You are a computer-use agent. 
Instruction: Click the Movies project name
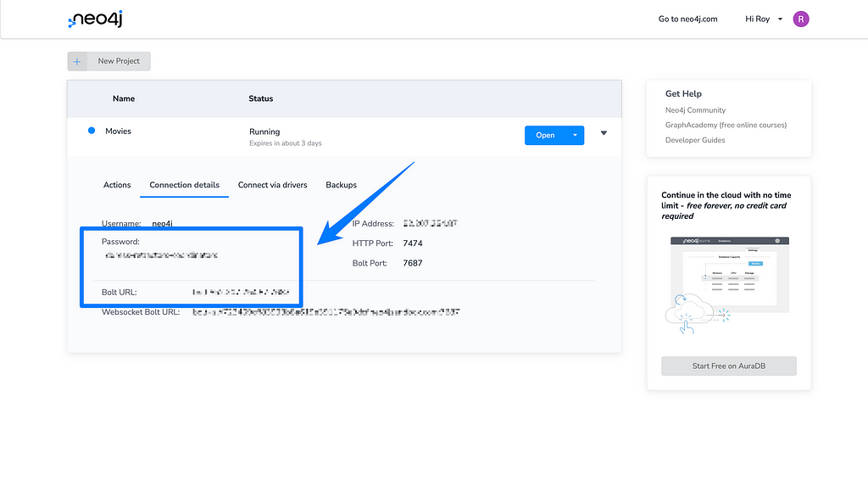coord(118,131)
